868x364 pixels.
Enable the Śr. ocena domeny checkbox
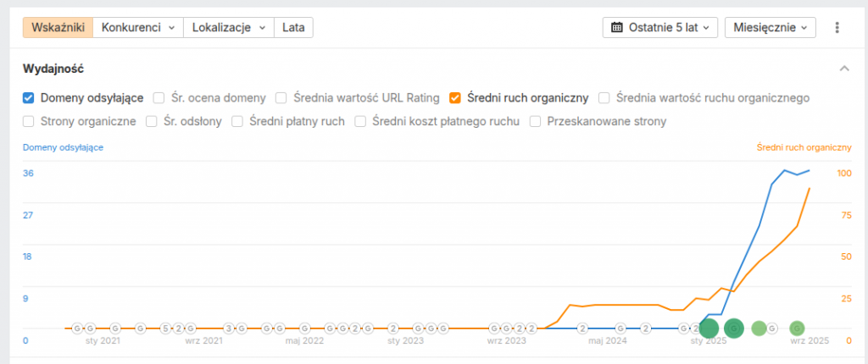tap(159, 97)
